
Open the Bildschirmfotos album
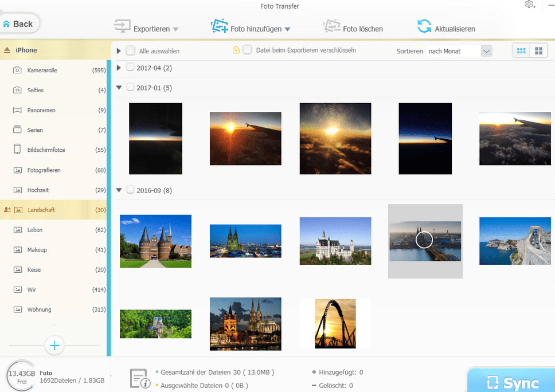[46, 150]
